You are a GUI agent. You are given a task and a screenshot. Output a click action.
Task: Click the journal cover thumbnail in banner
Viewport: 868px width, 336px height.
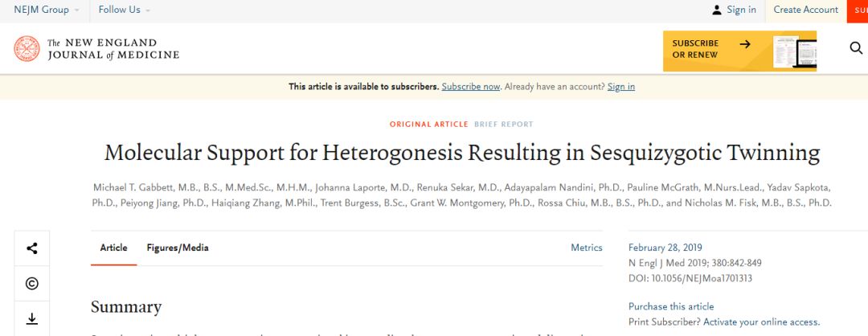[x=794, y=52]
